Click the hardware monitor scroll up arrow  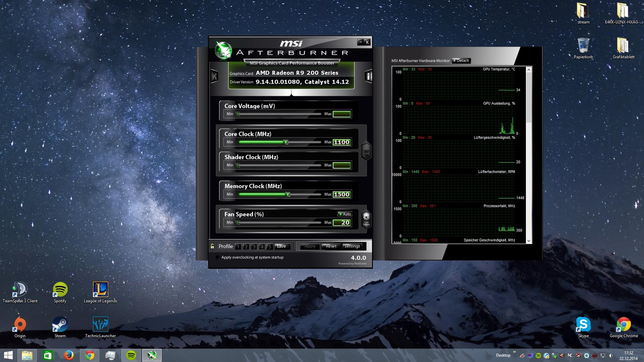529,70
